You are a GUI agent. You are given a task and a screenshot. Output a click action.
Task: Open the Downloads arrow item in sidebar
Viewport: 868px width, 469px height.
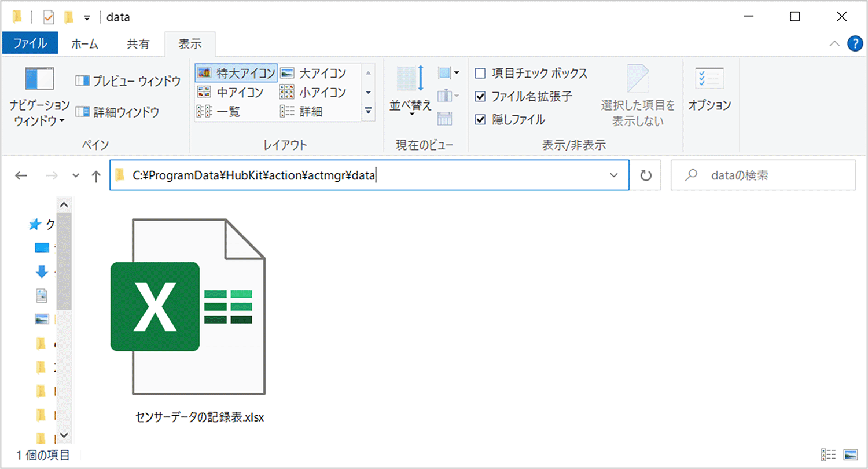42,272
